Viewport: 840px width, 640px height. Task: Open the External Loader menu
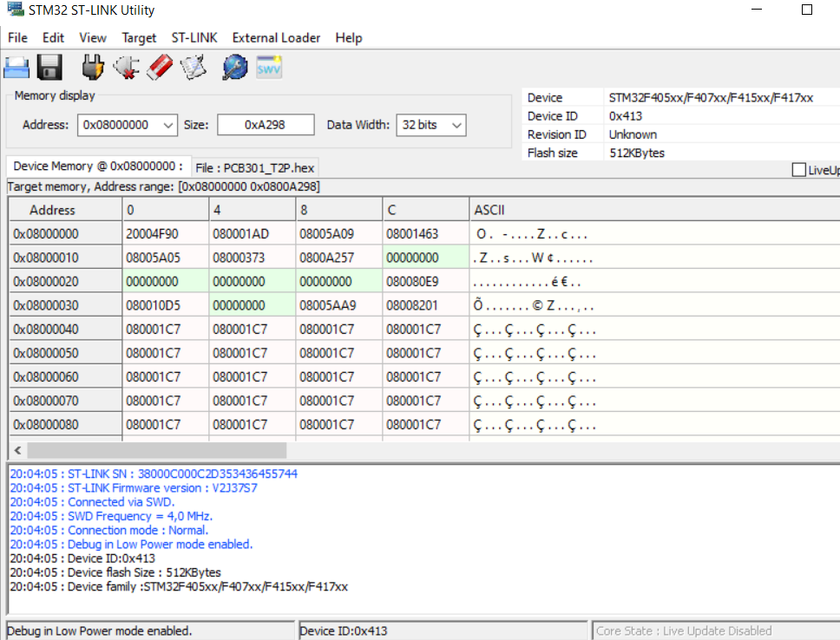276,37
